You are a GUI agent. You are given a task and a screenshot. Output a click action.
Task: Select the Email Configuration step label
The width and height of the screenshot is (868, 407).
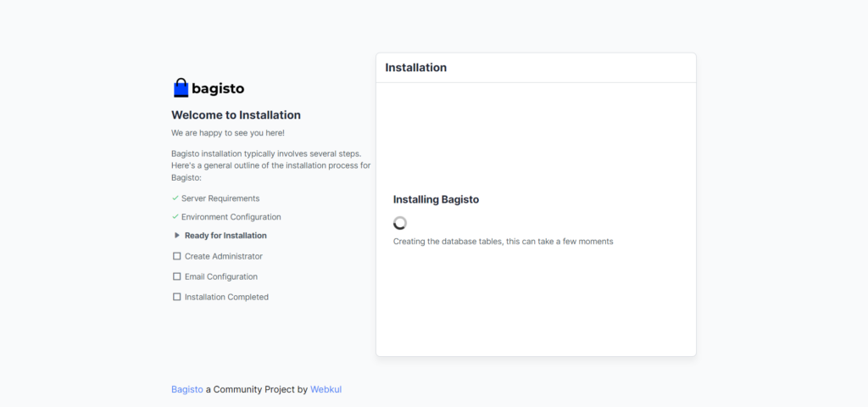pyautogui.click(x=221, y=276)
